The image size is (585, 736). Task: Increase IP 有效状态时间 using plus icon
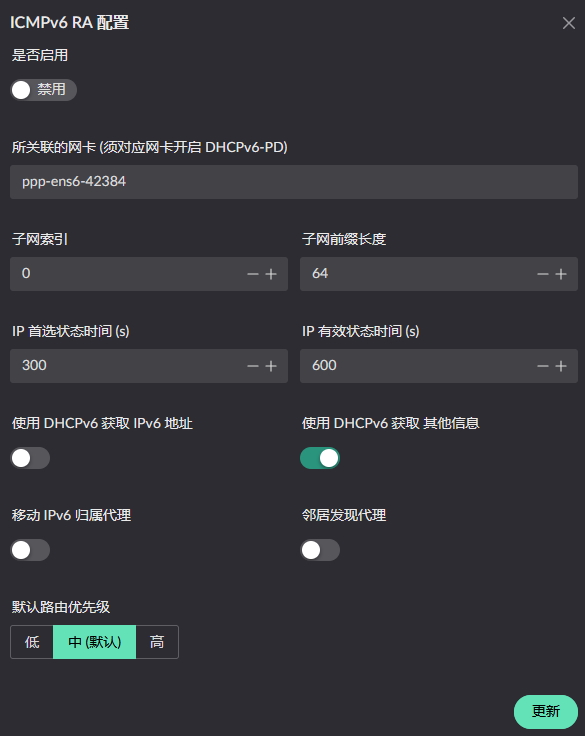click(561, 366)
